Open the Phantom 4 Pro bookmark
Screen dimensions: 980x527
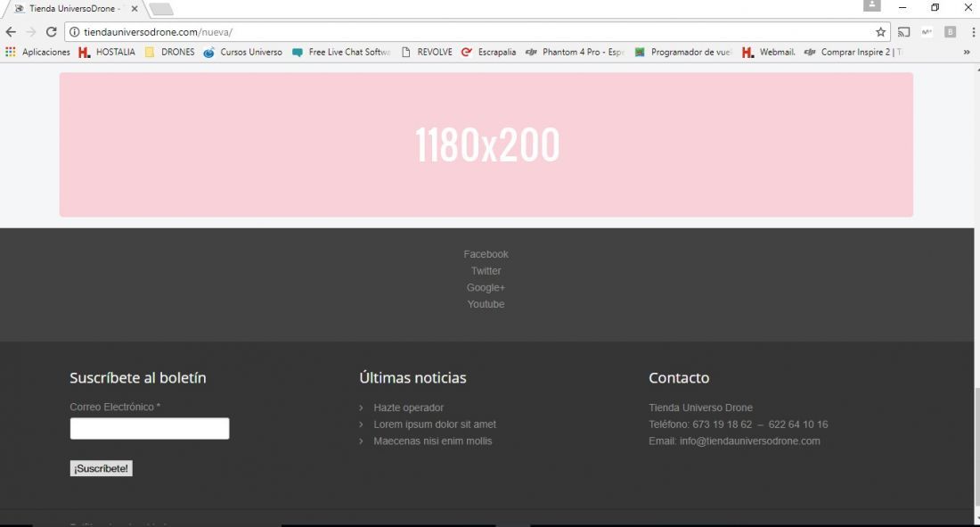click(x=575, y=52)
